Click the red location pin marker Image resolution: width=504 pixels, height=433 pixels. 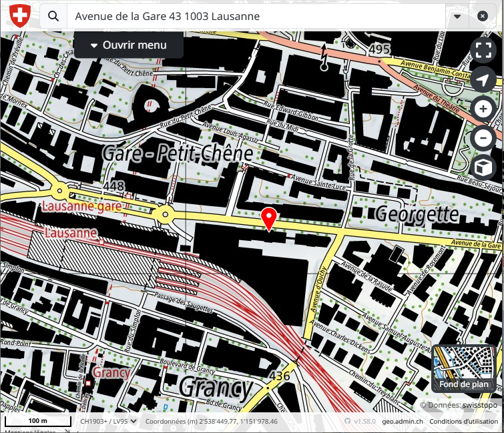click(269, 219)
